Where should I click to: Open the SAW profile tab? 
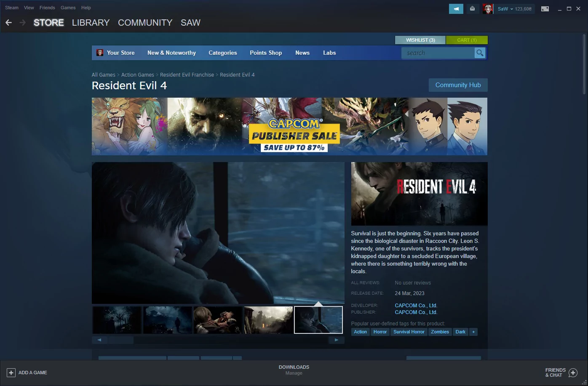[x=190, y=23]
